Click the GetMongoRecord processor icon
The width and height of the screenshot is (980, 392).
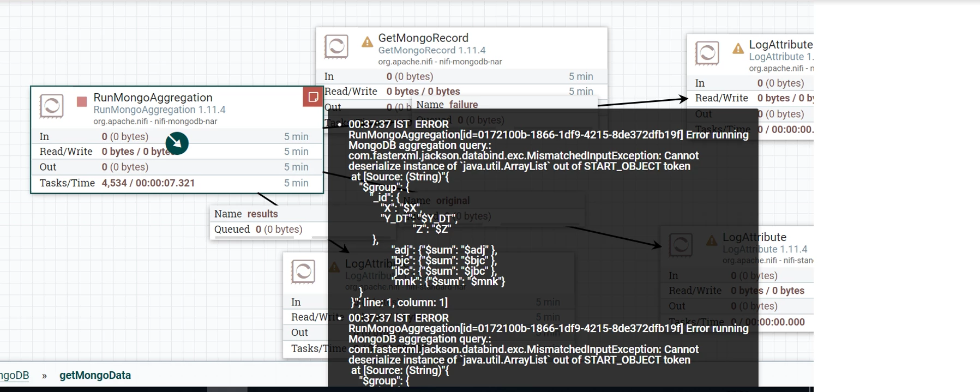[336, 47]
